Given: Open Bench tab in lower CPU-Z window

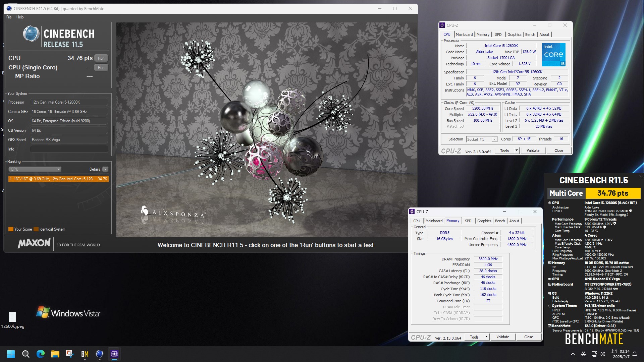Looking at the screenshot, I should pyautogui.click(x=500, y=221).
